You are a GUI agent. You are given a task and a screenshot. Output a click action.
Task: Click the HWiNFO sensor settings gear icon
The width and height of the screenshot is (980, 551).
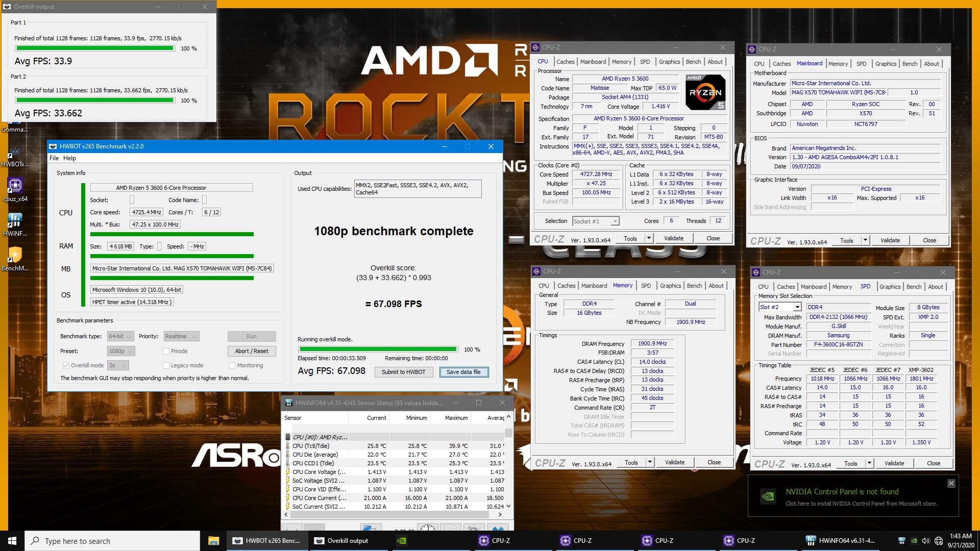tap(474, 528)
